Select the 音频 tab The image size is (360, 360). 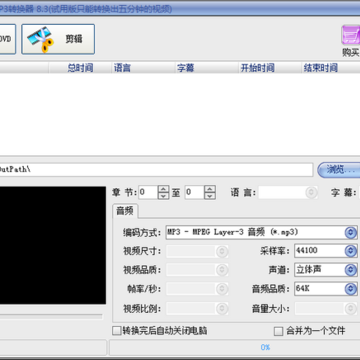(125, 211)
